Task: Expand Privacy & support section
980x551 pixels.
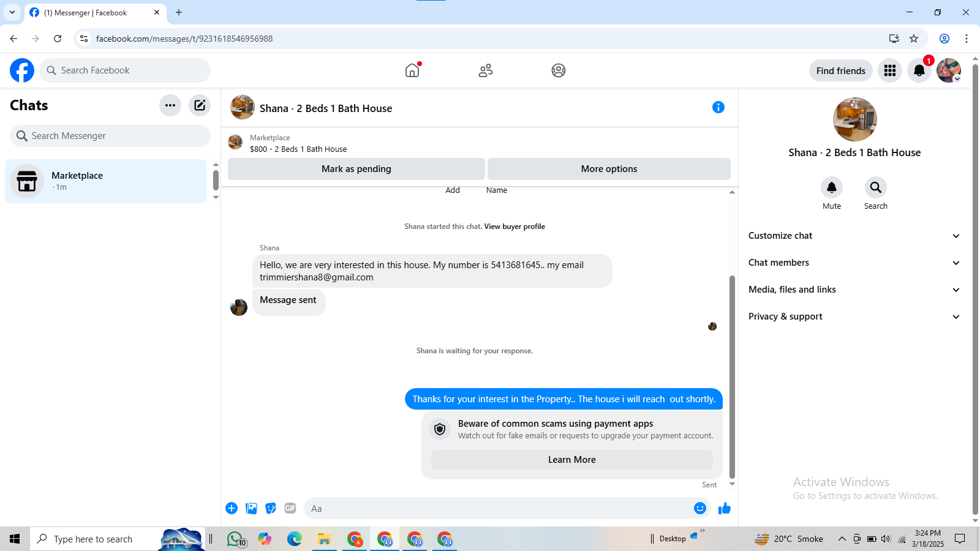Action: tap(854, 317)
